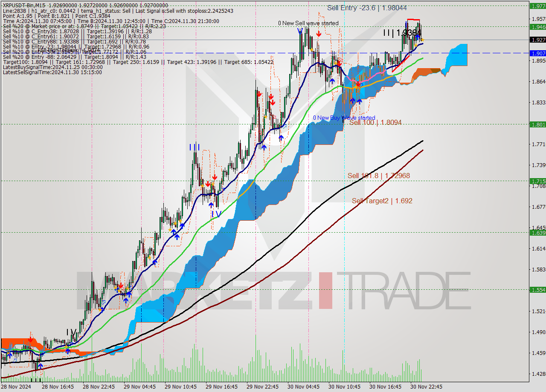The width and height of the screenshot is (546, 392).
Task: Click the green 1.554 price level tag
Action: pos(537,290)
